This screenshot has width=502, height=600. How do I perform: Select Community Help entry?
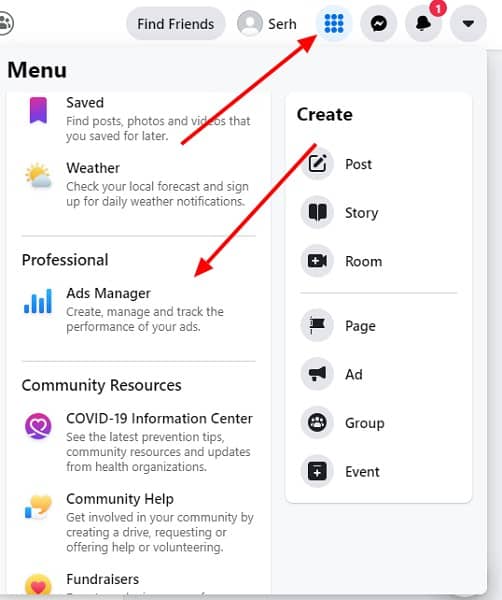pos(139,523)
